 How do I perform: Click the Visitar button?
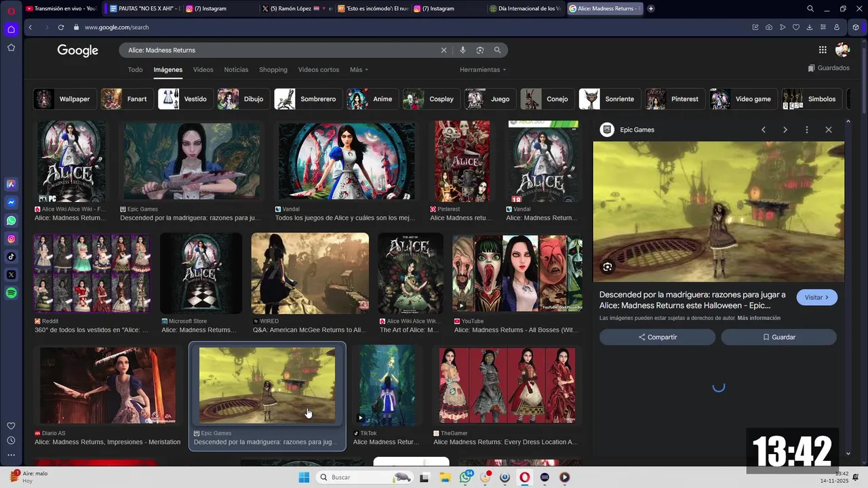coord(816,298)
